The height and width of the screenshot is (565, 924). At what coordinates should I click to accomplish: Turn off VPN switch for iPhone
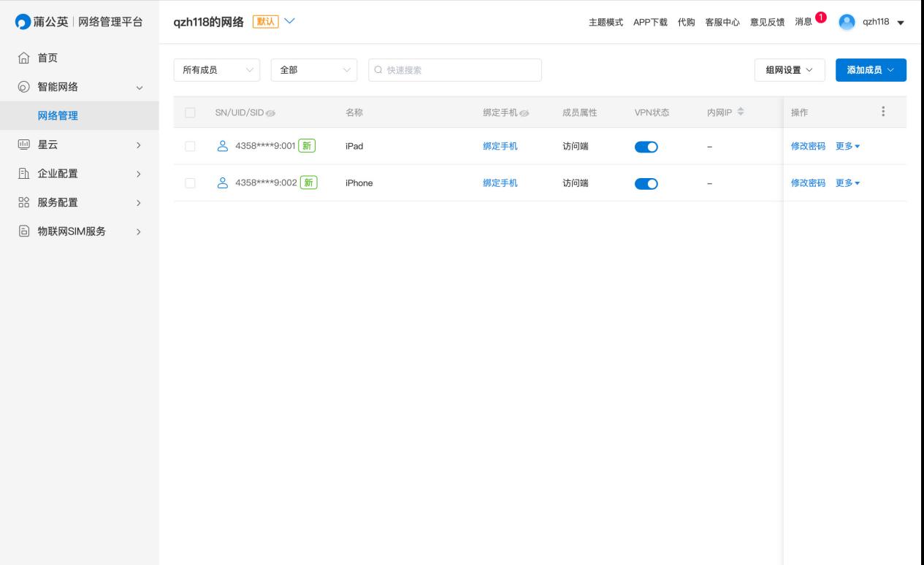point(646,183)
